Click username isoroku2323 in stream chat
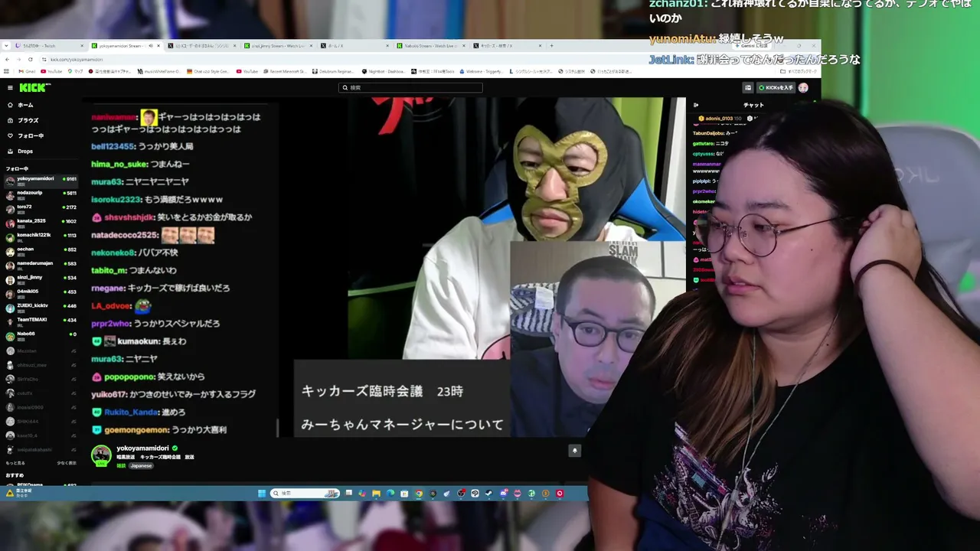This screenshot has width=980, height=551. coord(116,199)
